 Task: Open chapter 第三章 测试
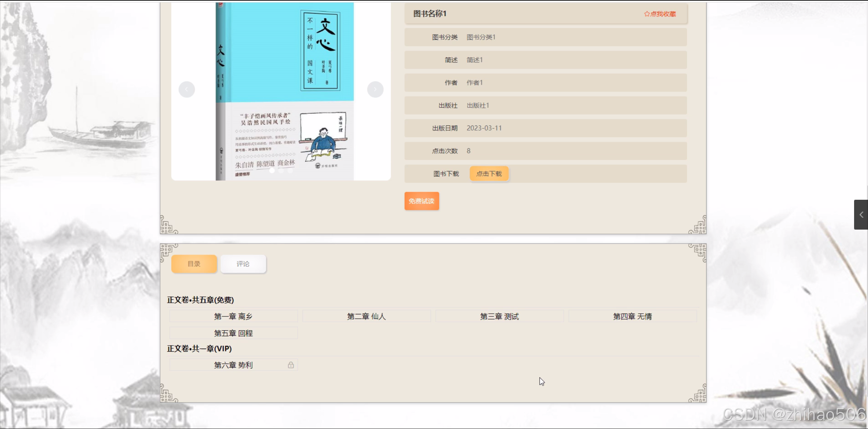(499, 316)
